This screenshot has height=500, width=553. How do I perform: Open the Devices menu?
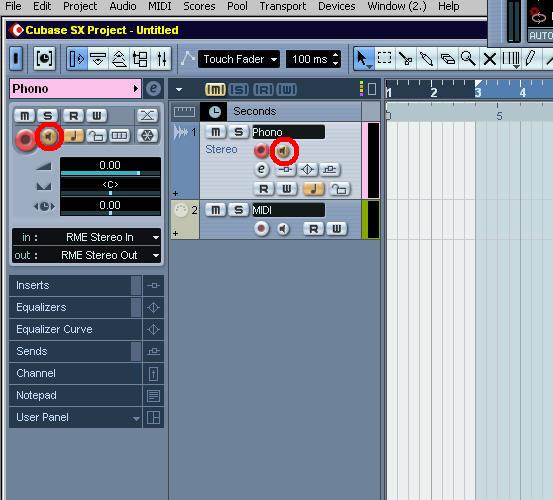[x=337, y=6]
